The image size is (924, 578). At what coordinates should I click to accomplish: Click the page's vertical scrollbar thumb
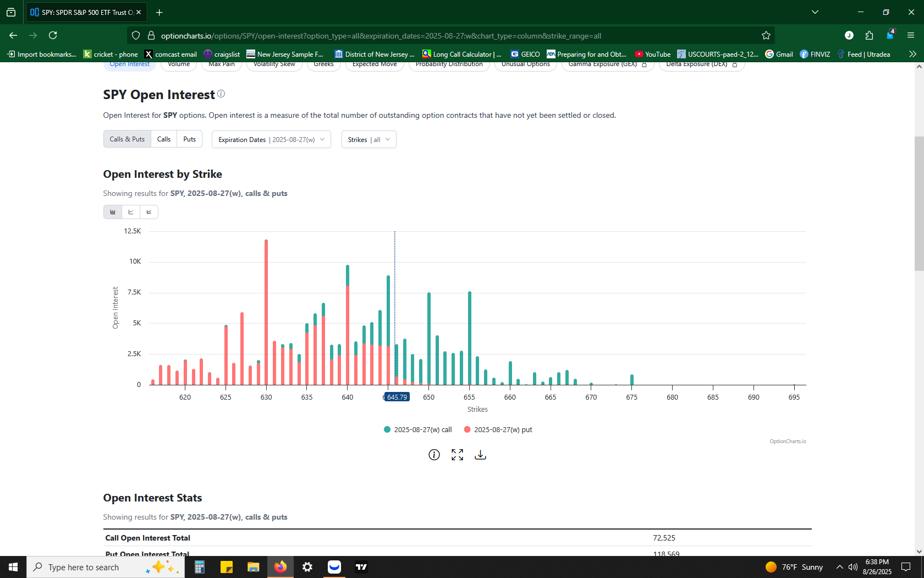919,204
